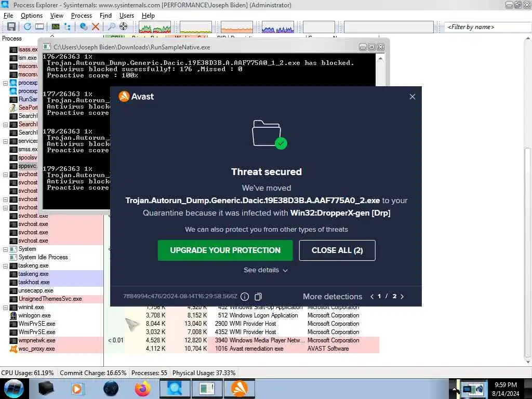Viewport: 532px width, 399px height.
Task: Click the console window scroll-up arrow
Action: click(380, 59)
